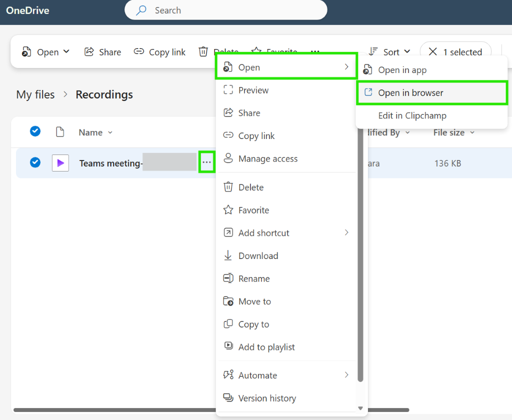The height and width of the screenshot is (420, 512).
Task: Click the Recordings breadcrumb
Action: pos(104,94)
